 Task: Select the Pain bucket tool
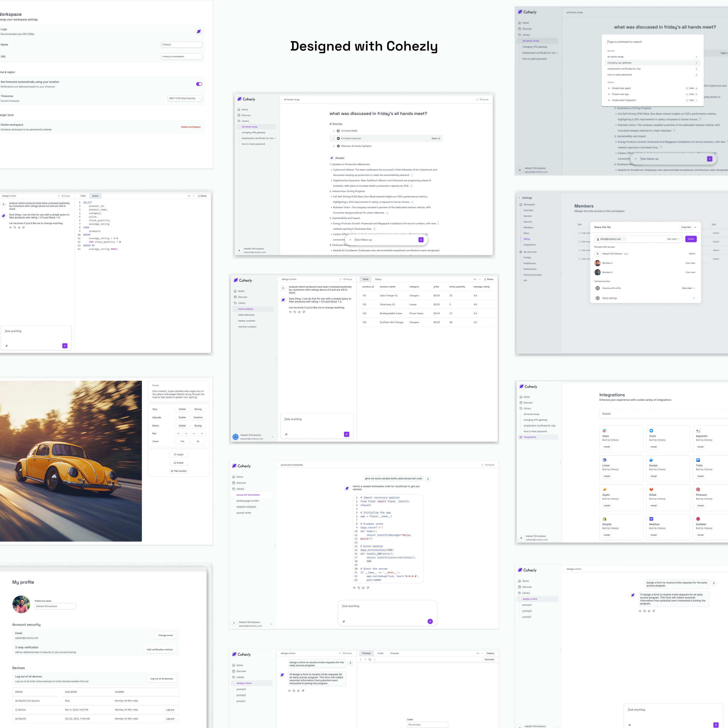coord(179,471)
